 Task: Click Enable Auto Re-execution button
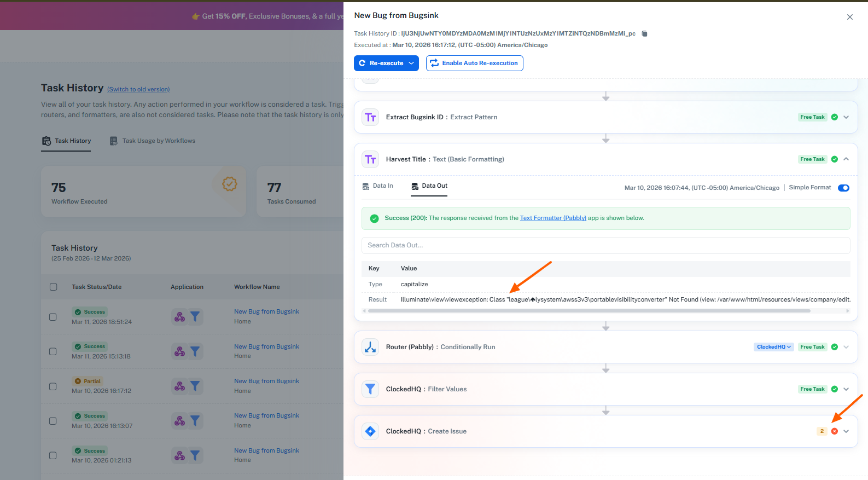pyautogui.click(x=474, y=63)
